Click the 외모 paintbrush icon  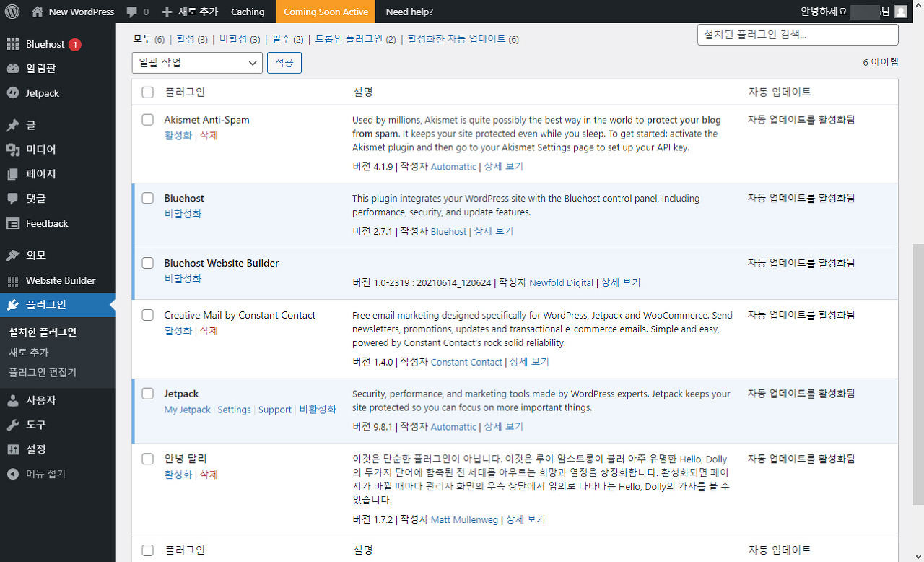tap(12, 255)
